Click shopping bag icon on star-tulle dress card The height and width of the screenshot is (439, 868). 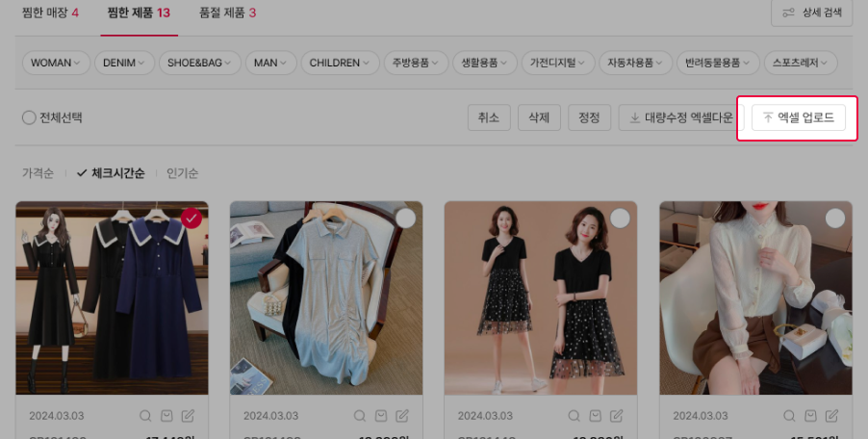click(596, 416)
